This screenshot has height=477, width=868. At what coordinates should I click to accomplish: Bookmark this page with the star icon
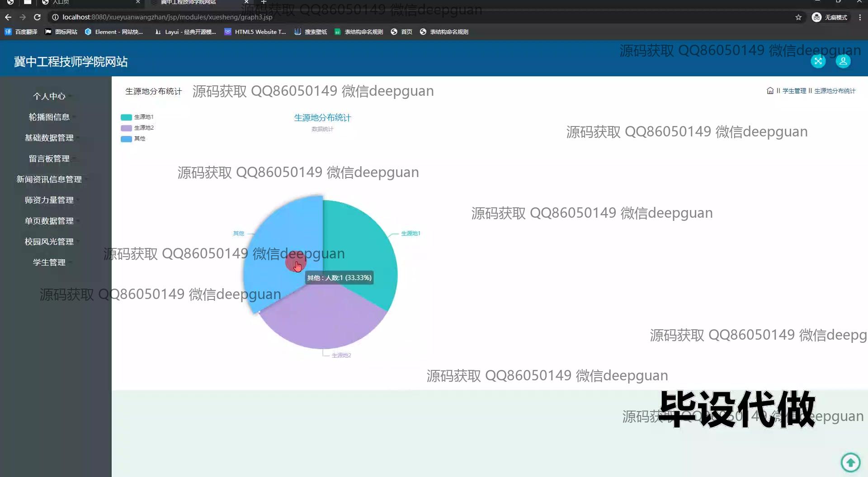798,17
